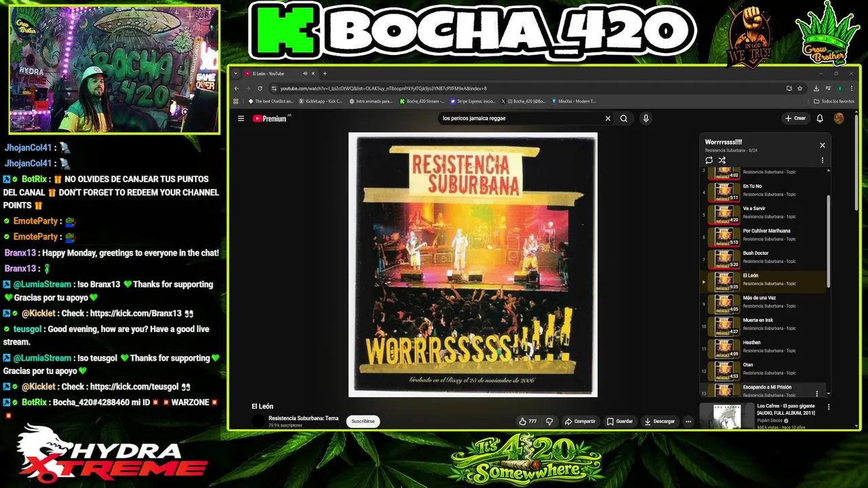868x488 pixels.
Task: Open the browser apps grid shortcut
Action: (x=236, y=102)
